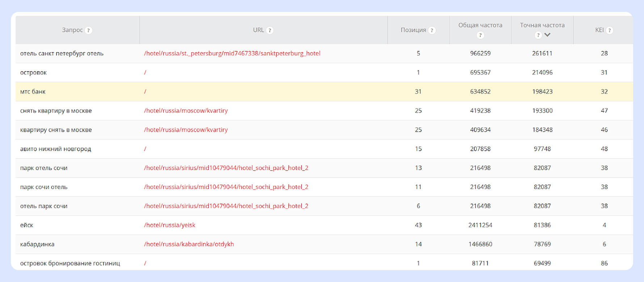Open the kabardinka/otdykh URL link

click(x=189, y=244)
